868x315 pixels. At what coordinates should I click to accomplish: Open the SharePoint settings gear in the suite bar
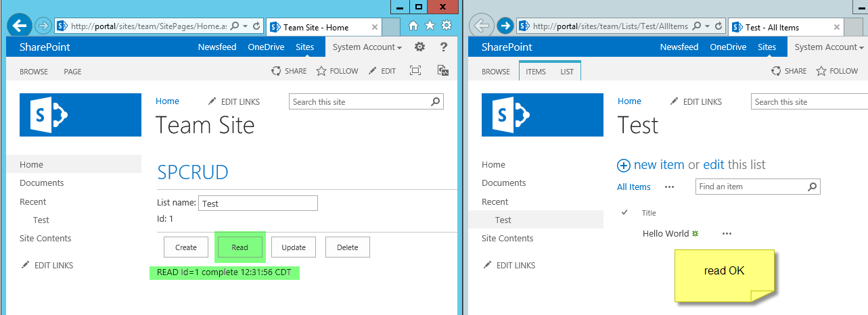click(419, 47)
